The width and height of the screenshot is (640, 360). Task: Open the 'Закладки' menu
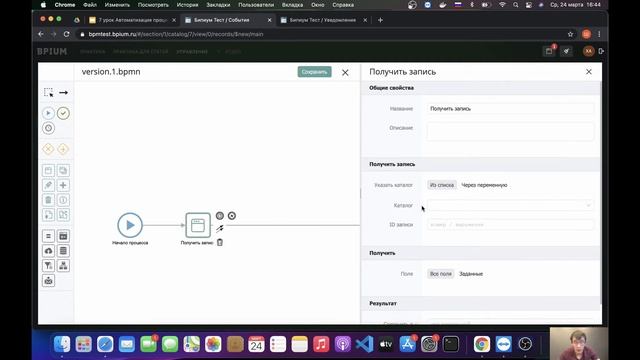pyautogui.click(x=218, y=5)
